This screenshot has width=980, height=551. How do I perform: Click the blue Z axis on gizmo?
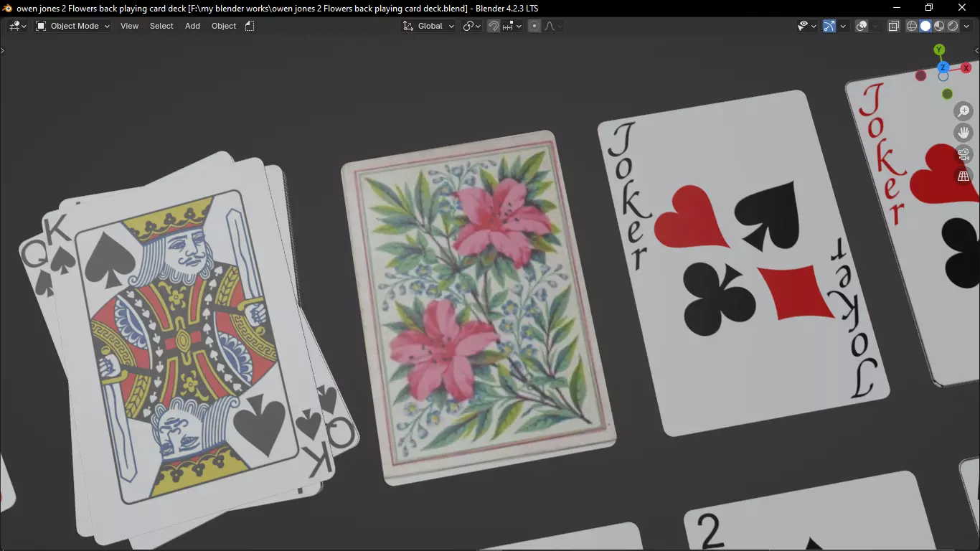(x=943, y=67)
